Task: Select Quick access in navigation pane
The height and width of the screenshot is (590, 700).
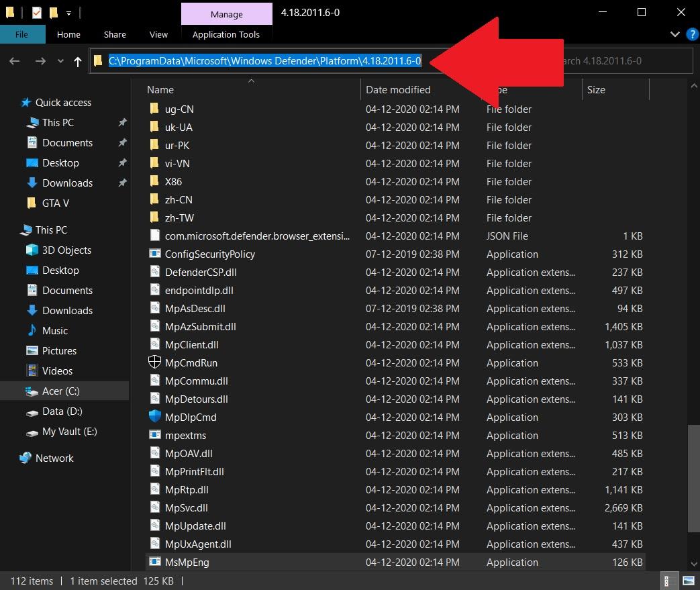Action: pyautogui.click(x=63, y=103)
